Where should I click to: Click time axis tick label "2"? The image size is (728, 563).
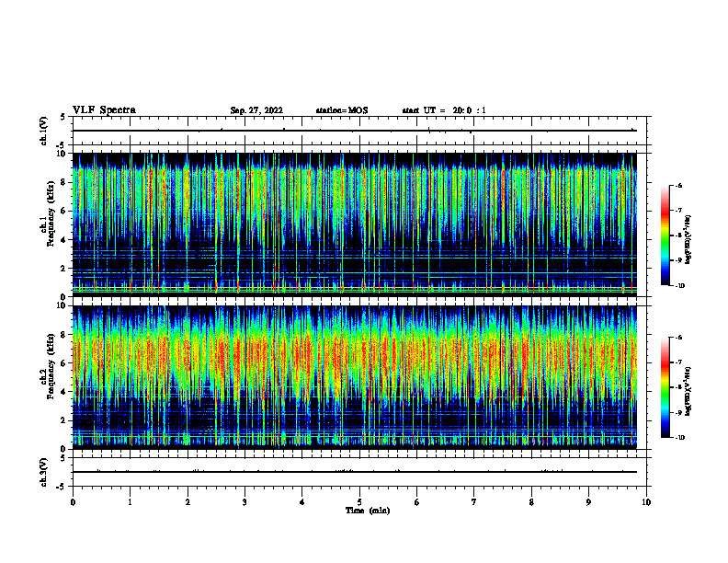tap(188, 502)
